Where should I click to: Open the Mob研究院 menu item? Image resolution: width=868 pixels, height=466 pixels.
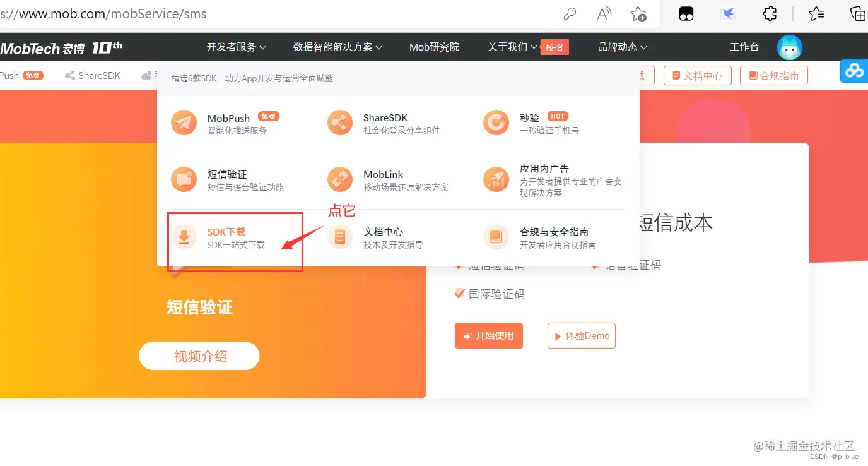coord(434,47)
